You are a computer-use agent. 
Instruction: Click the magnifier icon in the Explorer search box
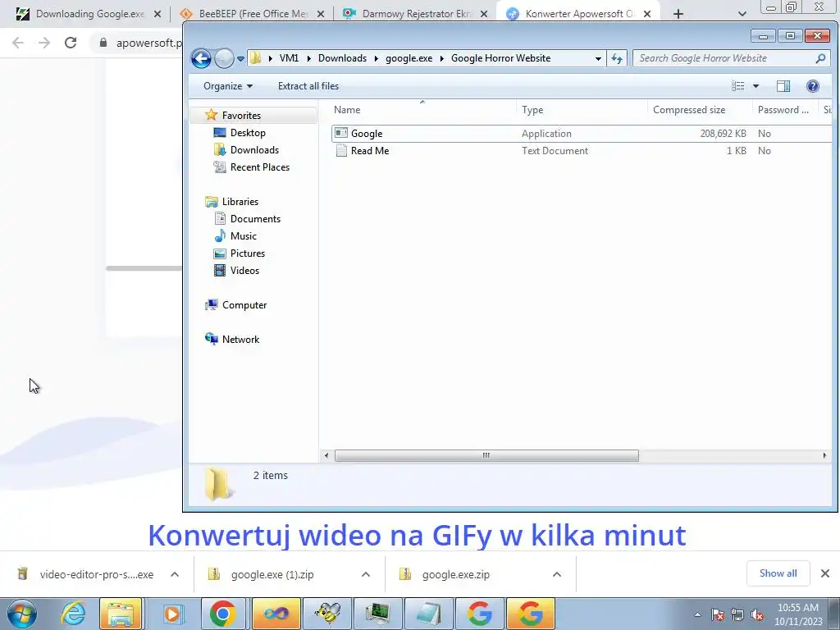[x=820, y=58]
